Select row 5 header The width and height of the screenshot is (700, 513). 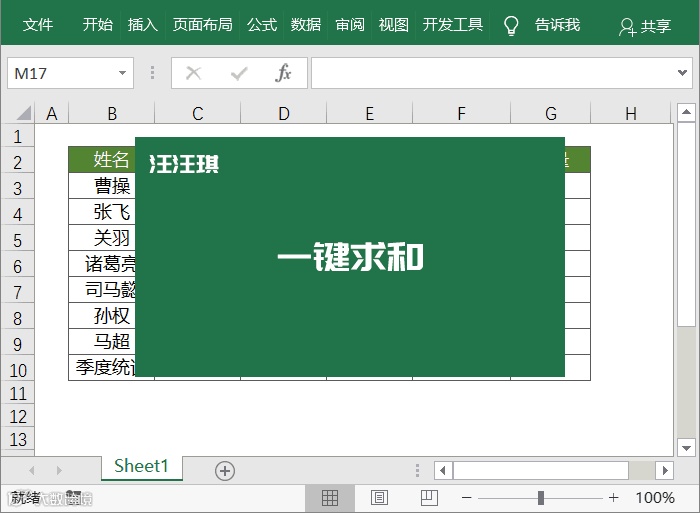point(17,240)
